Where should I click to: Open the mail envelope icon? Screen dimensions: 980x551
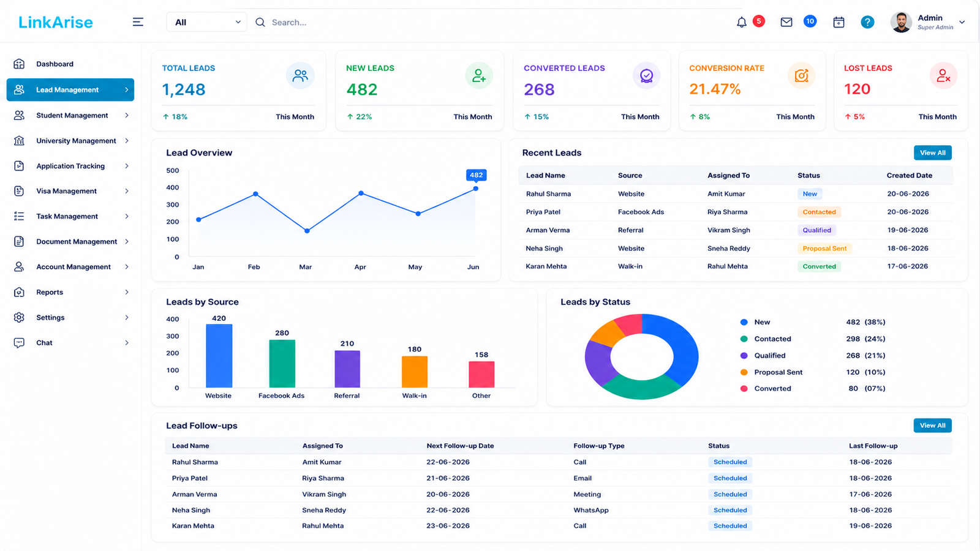786,22
